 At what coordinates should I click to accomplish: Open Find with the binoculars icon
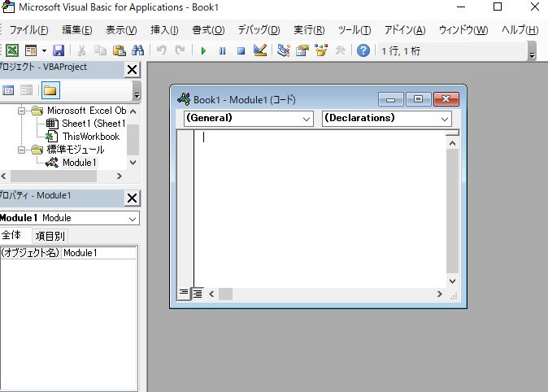coord(137,50)
